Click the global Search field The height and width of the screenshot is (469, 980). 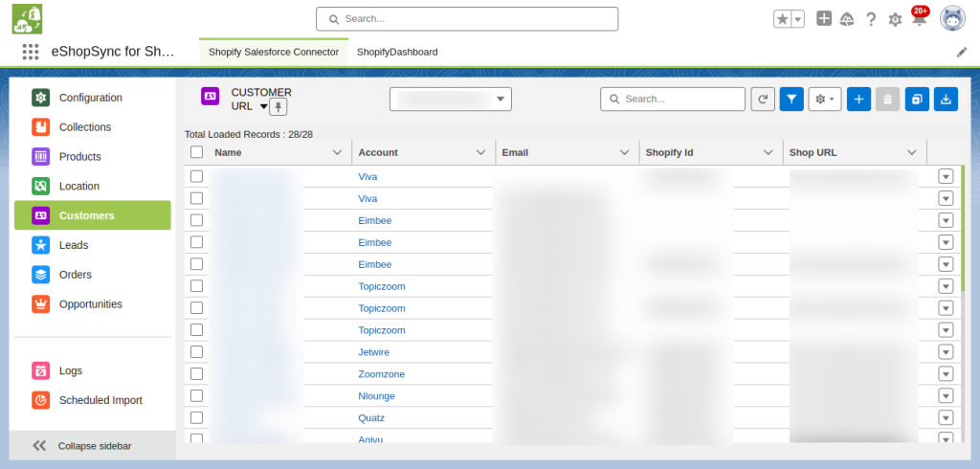[467, 19]
